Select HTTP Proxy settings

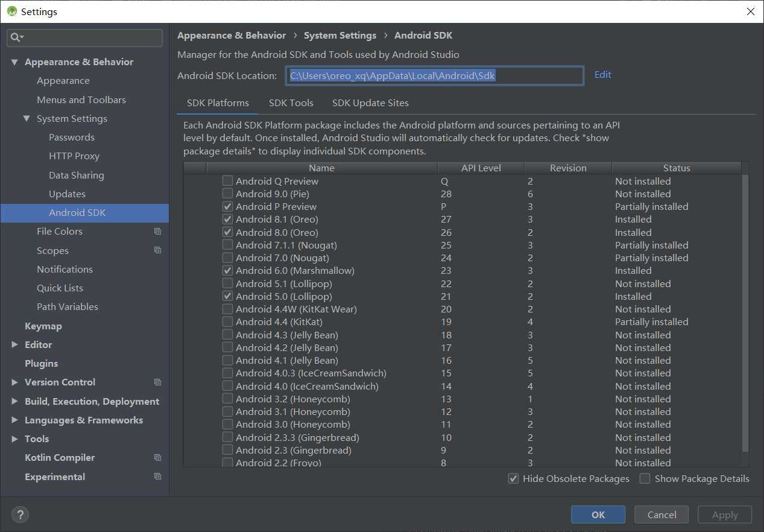coord(74,156)
